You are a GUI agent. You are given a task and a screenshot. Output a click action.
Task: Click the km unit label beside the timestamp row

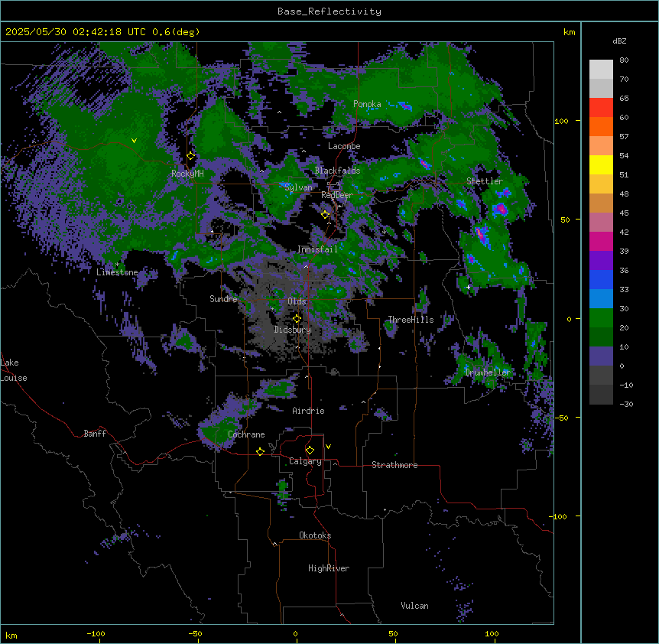tap(569, 32)
